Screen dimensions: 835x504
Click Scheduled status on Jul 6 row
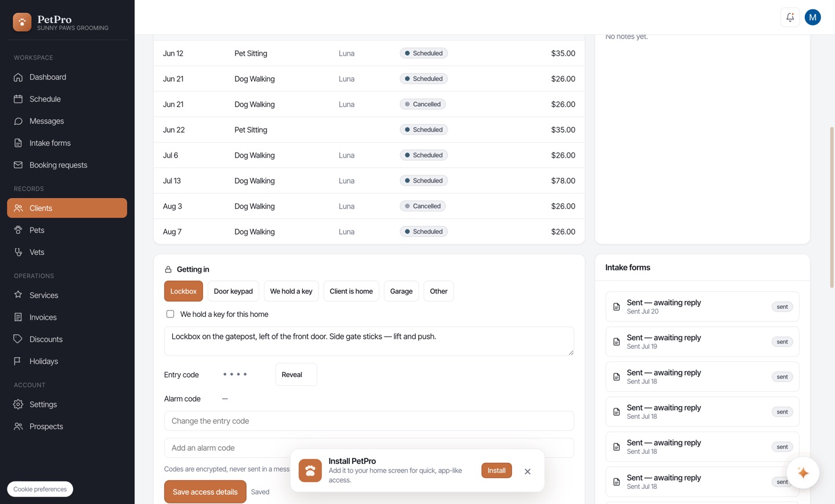(423, 155)
